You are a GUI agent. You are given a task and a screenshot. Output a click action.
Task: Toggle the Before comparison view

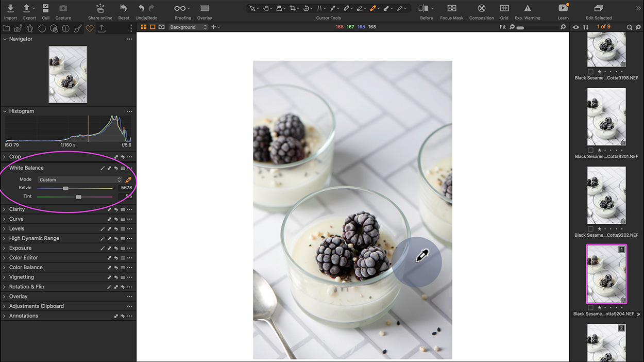tap(423, 8)
